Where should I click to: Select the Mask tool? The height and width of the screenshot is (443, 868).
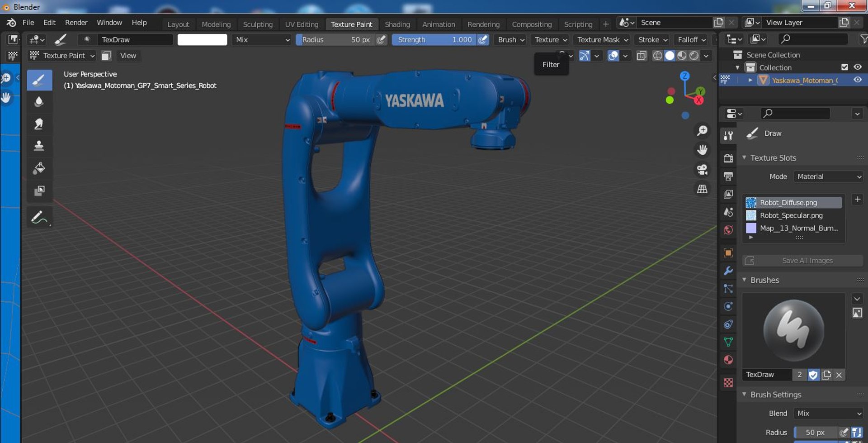(39, 190)
